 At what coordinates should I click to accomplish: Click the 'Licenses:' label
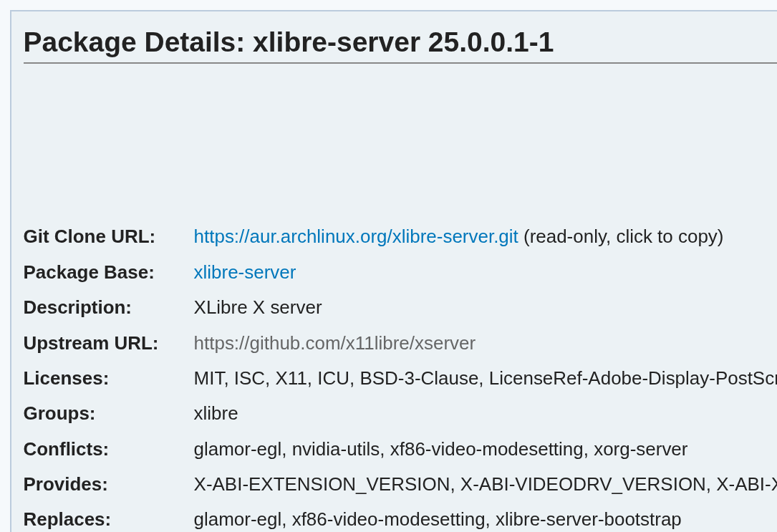click(66, 379)
